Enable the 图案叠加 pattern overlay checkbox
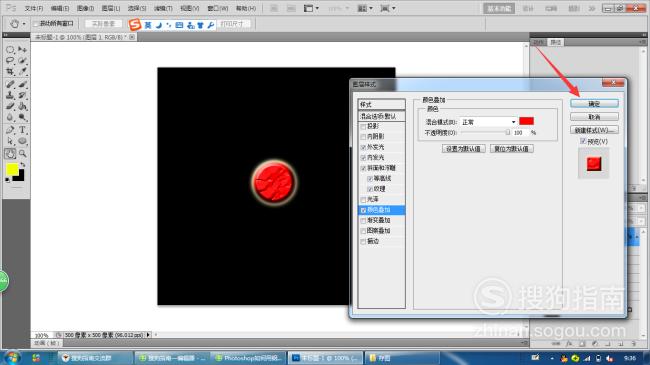This screenshot has height=365, width=650. (363, 231)
